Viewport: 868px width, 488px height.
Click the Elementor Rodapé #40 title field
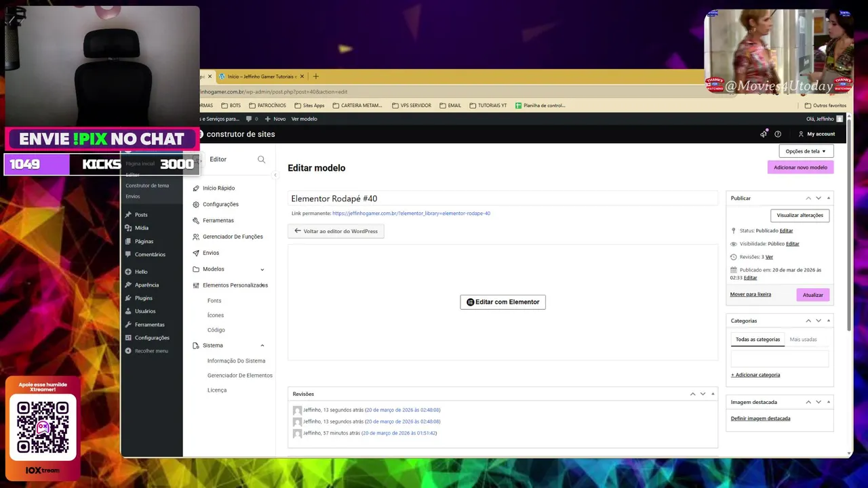coord(502,199)
